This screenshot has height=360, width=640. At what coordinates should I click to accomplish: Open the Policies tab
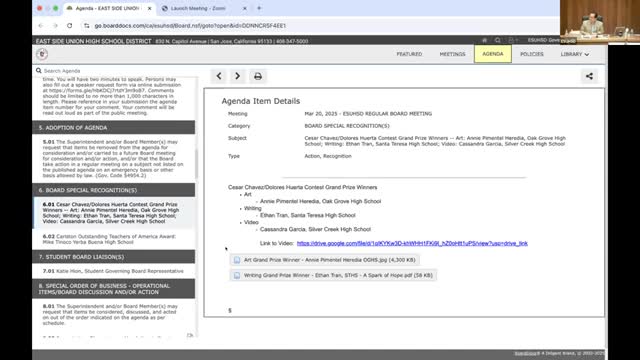pos(532,54)
